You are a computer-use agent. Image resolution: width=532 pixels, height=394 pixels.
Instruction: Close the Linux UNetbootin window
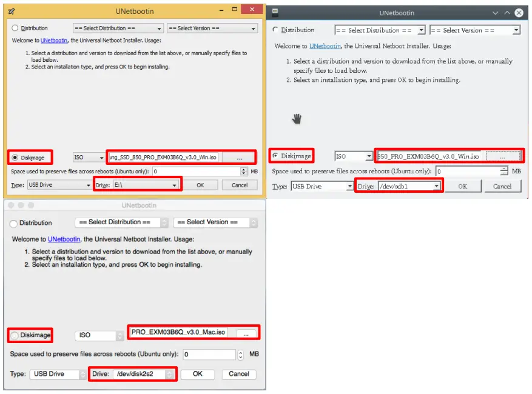[x=519, y=13]
